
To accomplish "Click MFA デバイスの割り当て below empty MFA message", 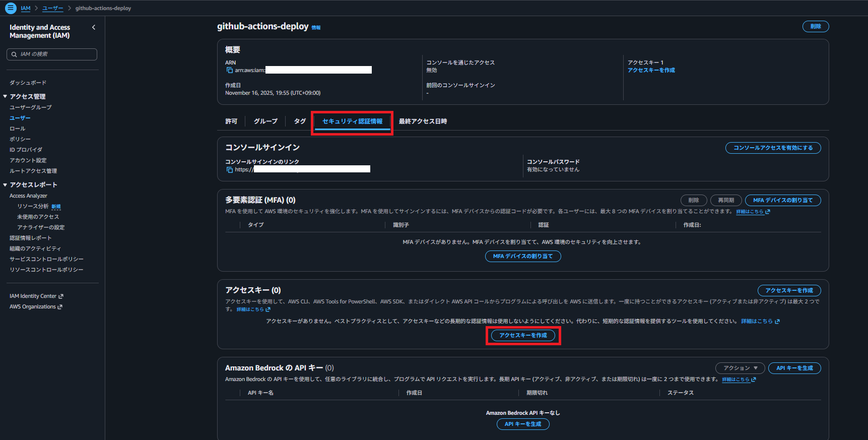I will [x=523, y=256].
